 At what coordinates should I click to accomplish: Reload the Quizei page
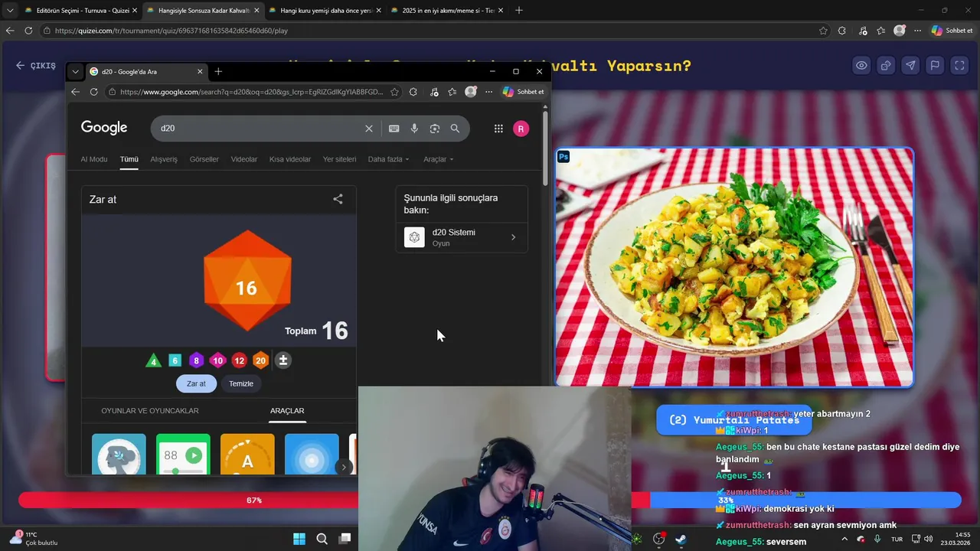28,31
